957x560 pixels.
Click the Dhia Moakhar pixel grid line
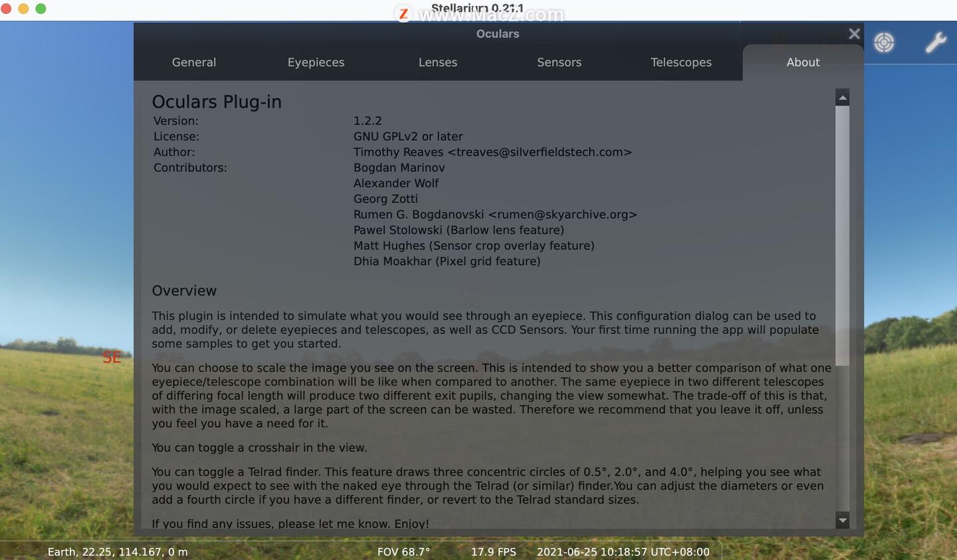tap(447, 261)
